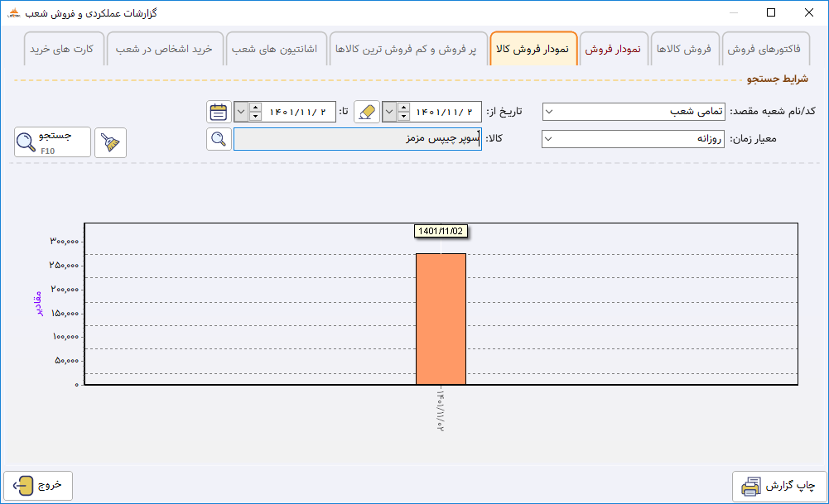Click the چاپ گزارش print button

779,486
